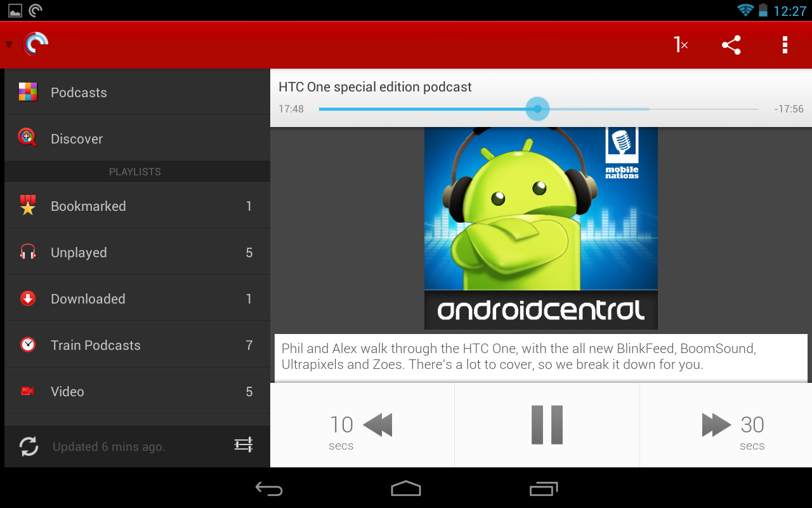
Task: Open the overflow options menu
Action: [785, 44]
